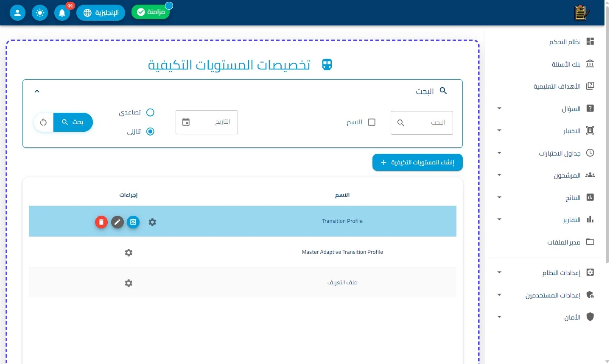This screenshot has width=610, height=364.
Task: Expand the السؤال menu arrow
Action: pos(499,108)
